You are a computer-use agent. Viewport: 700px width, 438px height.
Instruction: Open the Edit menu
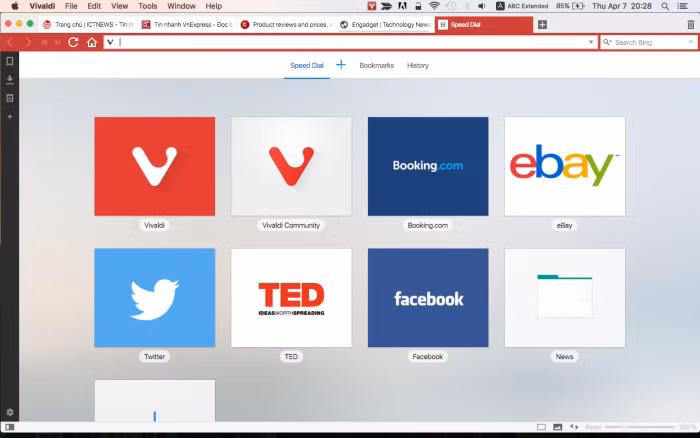(x=94, y=6)
